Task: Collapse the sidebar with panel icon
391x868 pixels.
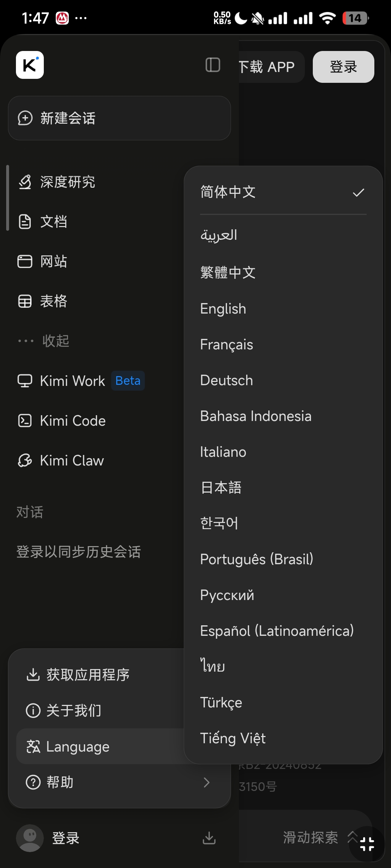Action: point(213,65)
